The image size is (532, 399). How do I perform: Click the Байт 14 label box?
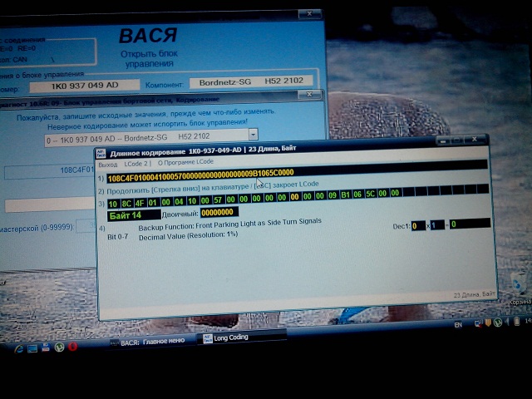[x=134, y=215]
